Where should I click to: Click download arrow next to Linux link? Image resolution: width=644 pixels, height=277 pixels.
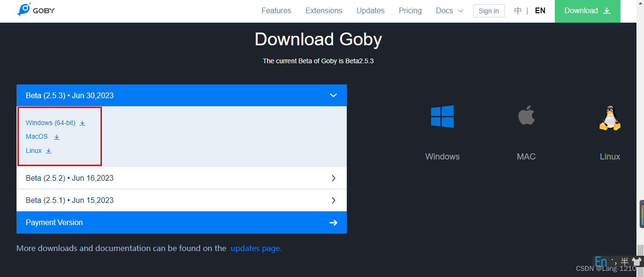click(49, 151)
